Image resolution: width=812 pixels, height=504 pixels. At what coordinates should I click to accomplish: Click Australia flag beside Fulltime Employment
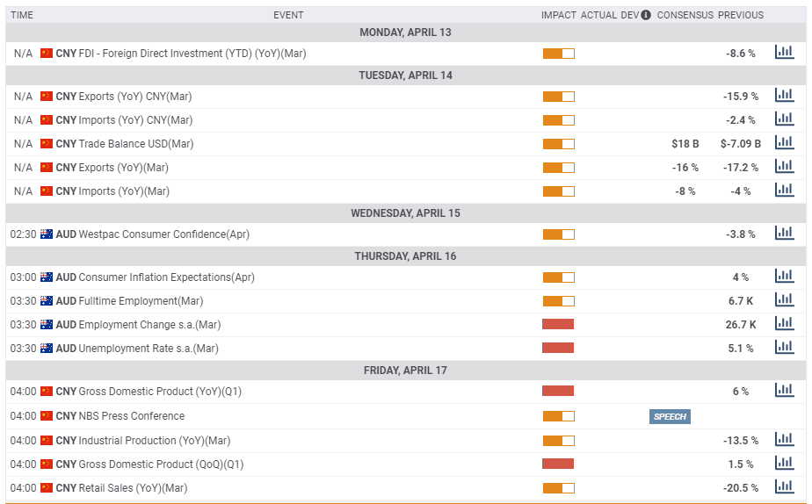pos(47,301)
